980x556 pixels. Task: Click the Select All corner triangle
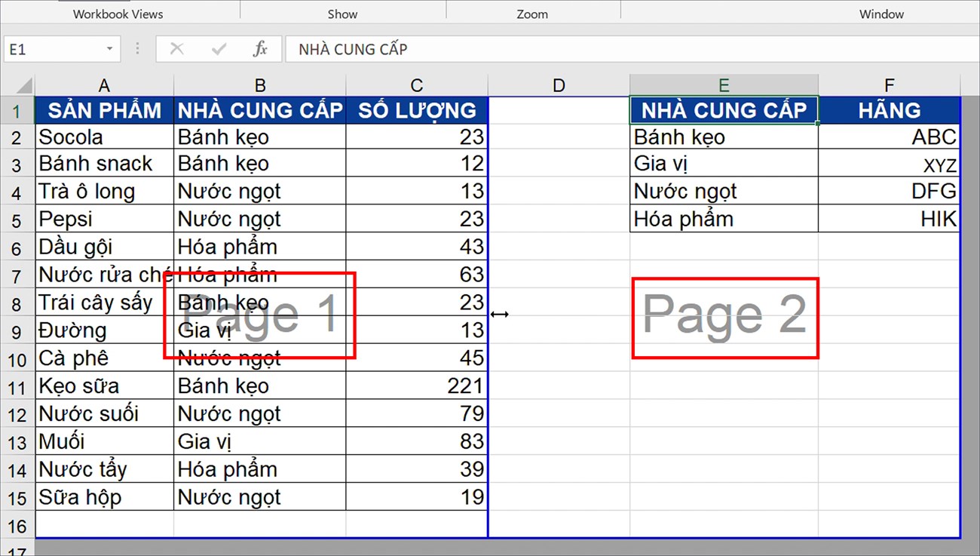[23, 84]
